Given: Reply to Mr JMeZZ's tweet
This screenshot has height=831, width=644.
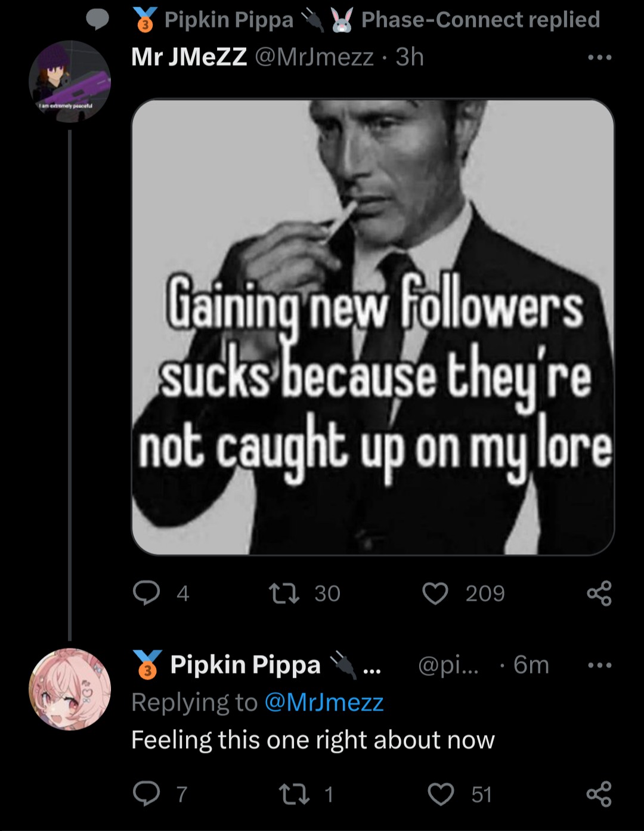Looking at the screenshot, I should [146, 593].
